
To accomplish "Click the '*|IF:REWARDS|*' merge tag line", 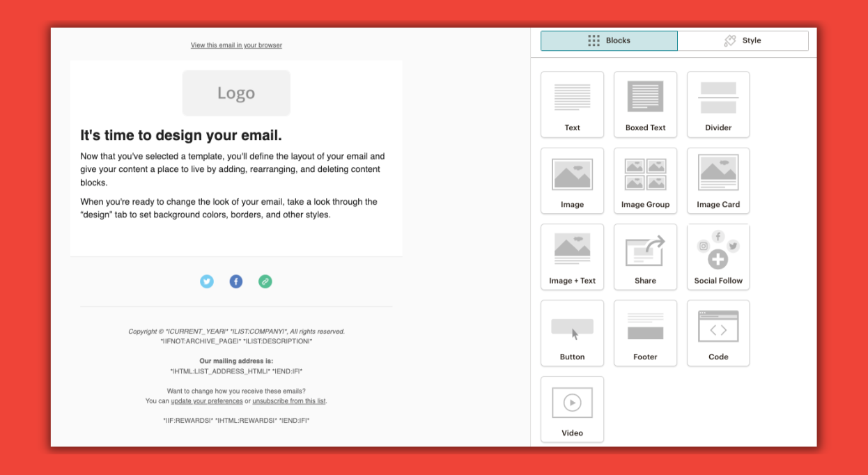I will pos(236,421).
